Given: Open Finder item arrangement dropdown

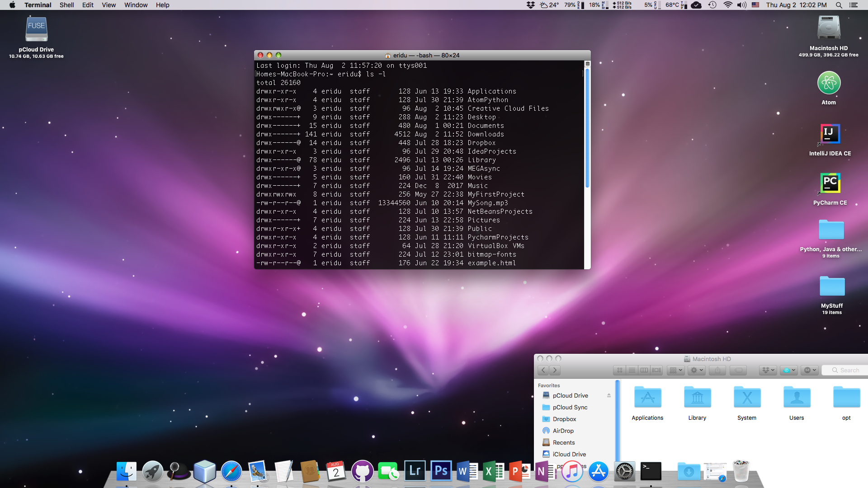Looking at the screenshot, I should (676, 370).
